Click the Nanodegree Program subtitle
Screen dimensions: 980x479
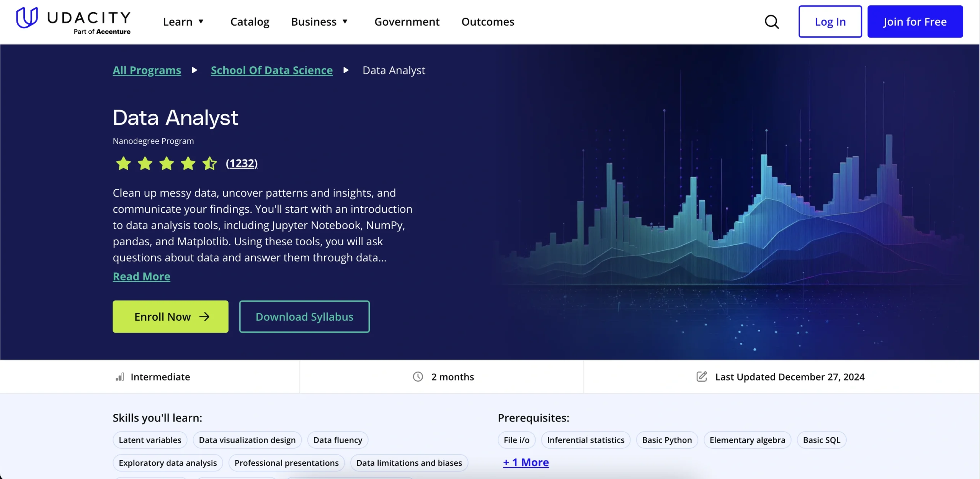coord(153,141)
